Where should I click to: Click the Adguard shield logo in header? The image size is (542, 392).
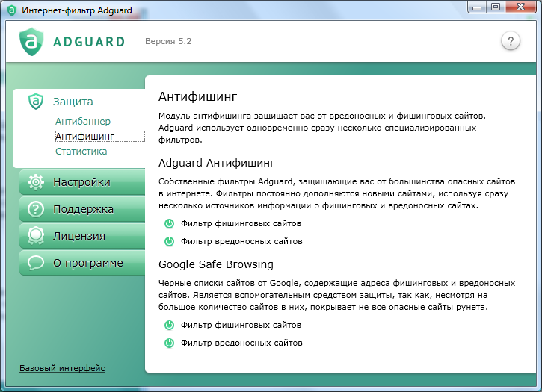pyautogui.click(x=31, y=42)
